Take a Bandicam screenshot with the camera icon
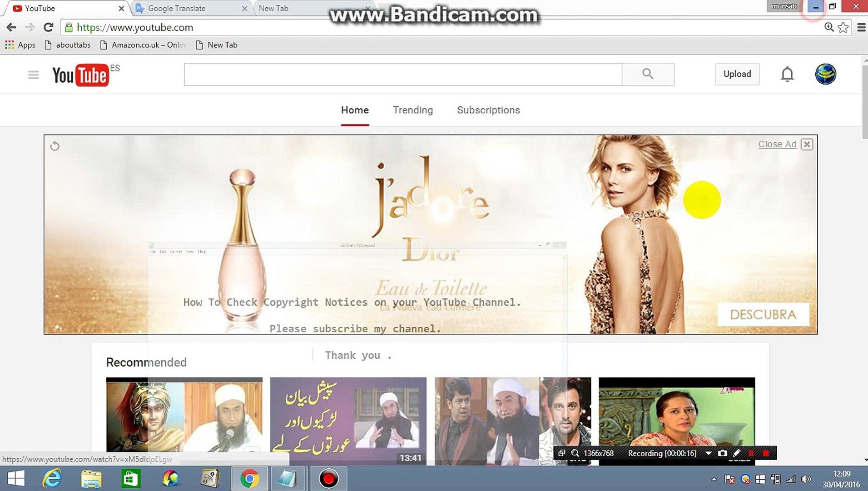Viewport: 868px width, 491px height. click(722, 453)
